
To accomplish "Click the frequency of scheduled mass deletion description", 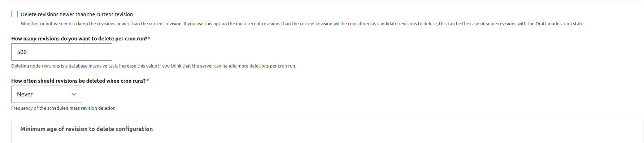I will tap(64, 108).
